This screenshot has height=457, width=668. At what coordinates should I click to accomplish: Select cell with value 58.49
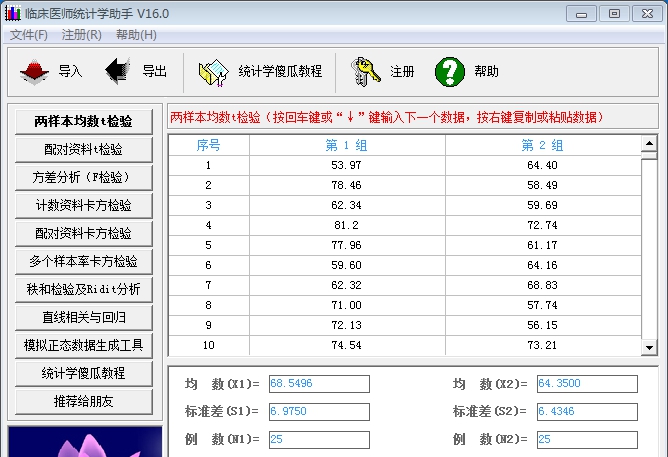click(x=543, y=185)
